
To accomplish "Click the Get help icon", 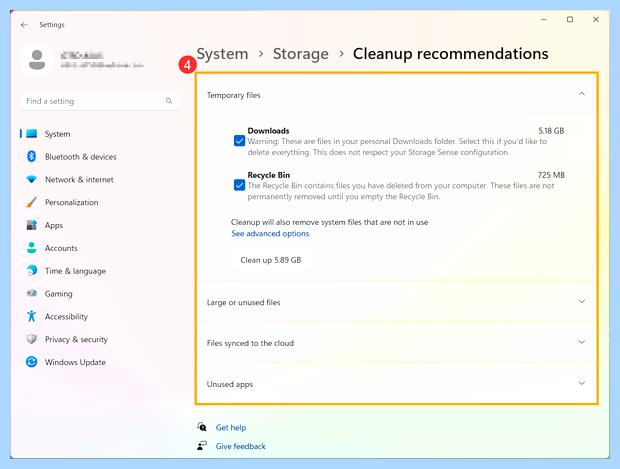I will (202, 427).
